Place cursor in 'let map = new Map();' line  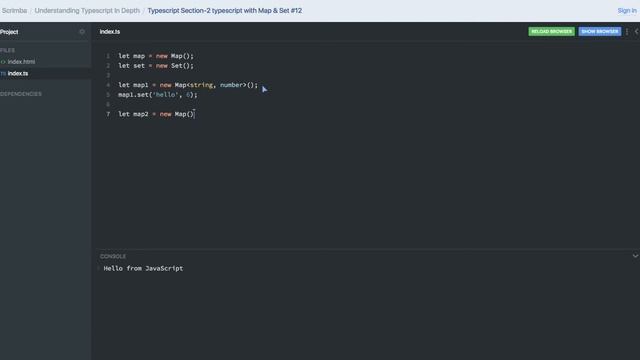(156, 56)
